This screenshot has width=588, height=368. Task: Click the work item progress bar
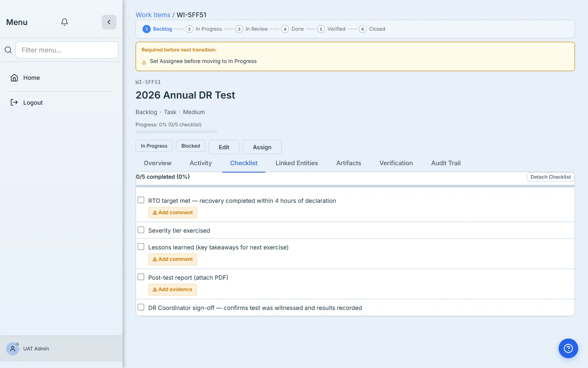(176, 132)
